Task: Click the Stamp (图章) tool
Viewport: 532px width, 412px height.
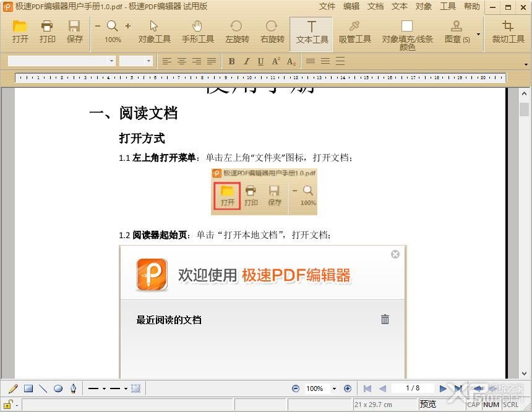Action: [x=457, y=32]
